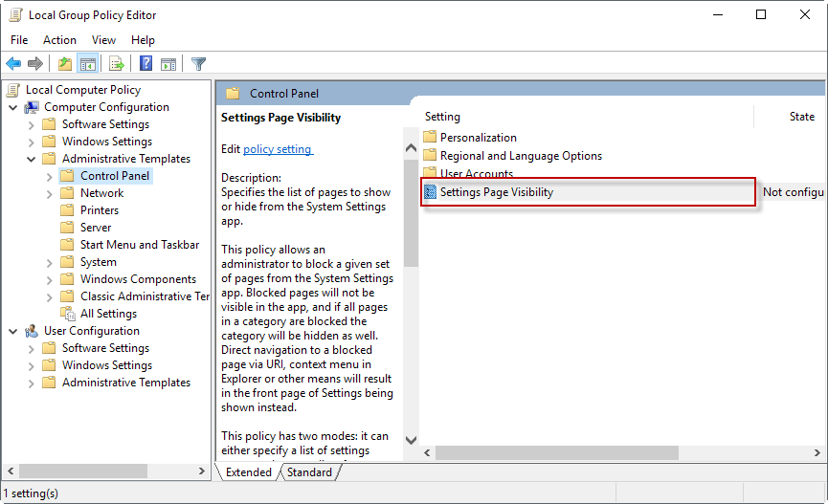Expand Administrative Templates under User Configuration
The image size is (828, 504).
click(32, 383)
